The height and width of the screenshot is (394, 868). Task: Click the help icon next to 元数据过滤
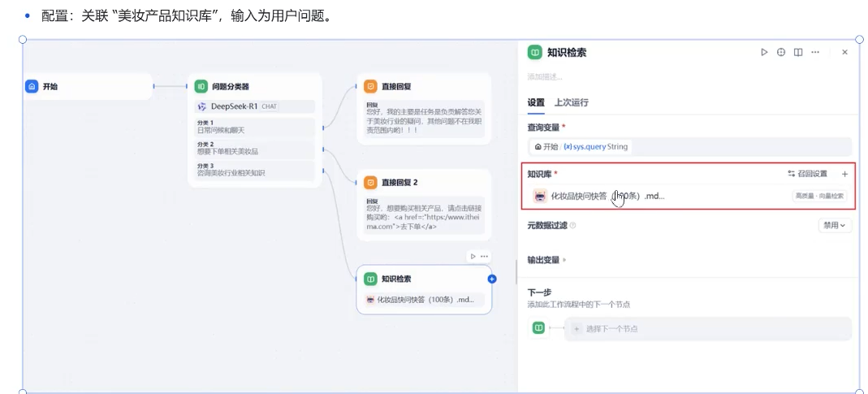point(573,226)
